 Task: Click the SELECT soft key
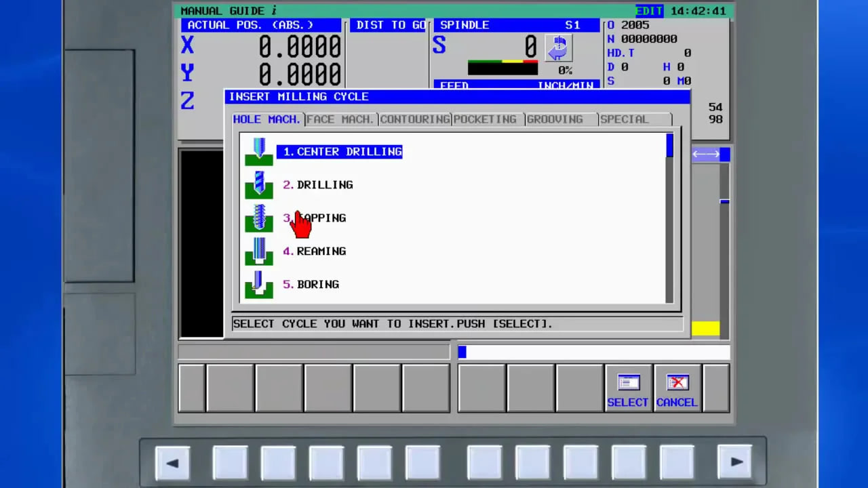628,389
